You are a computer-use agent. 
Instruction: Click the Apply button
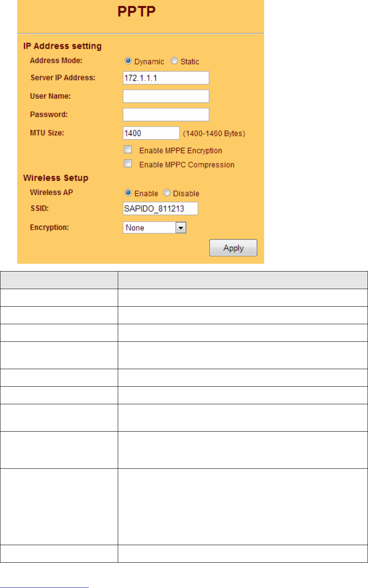[x=233, y=248]
